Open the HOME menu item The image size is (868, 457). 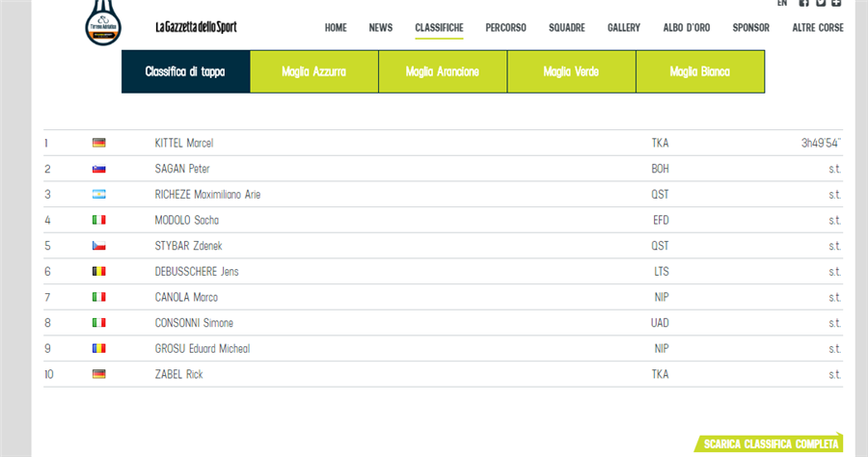click(x=336, y=28)
